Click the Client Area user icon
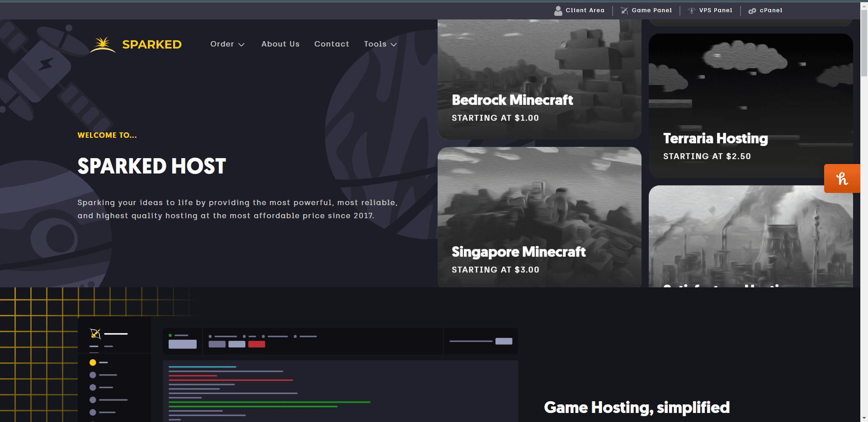 pos(558,10)
